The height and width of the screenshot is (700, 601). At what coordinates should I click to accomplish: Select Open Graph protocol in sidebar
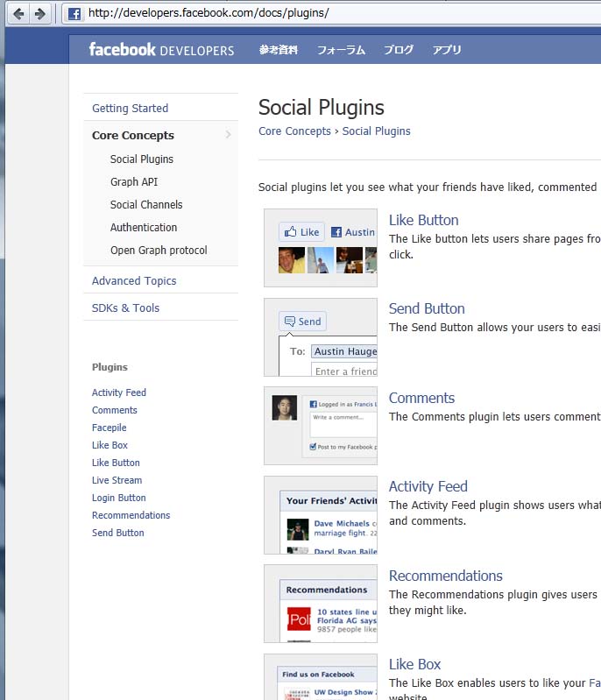[159, 250]
